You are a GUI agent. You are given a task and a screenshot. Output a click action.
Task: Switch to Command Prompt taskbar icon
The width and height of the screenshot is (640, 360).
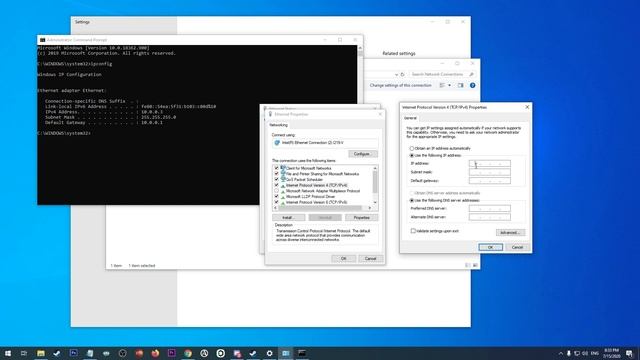tap(302, 353)
